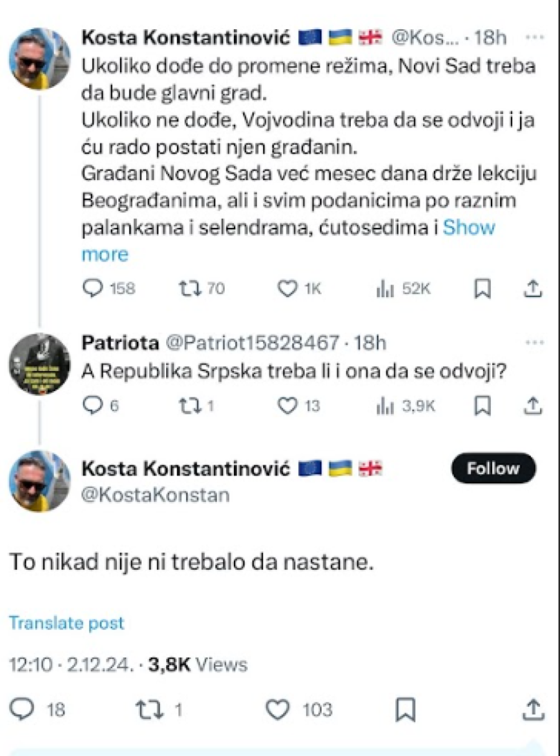Share Kosta's first post
The height and width of the screenshot is (756, 560).
pos(534,288)
